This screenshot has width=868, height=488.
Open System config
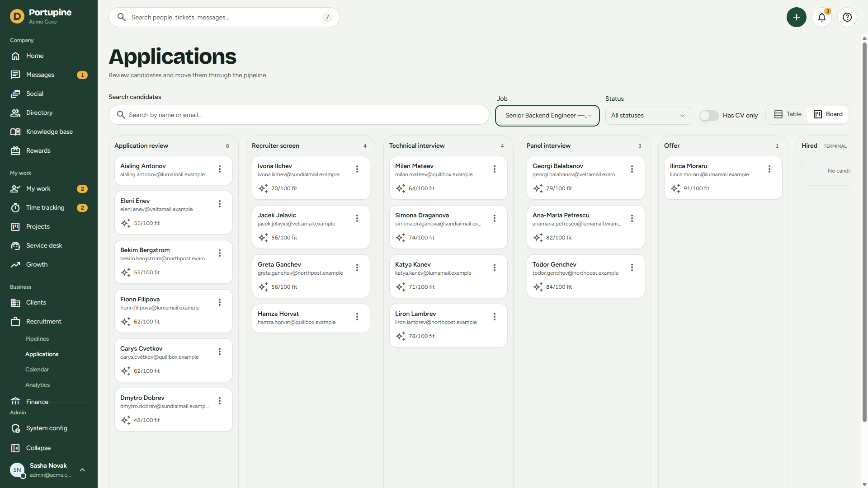tap(49, 428)
